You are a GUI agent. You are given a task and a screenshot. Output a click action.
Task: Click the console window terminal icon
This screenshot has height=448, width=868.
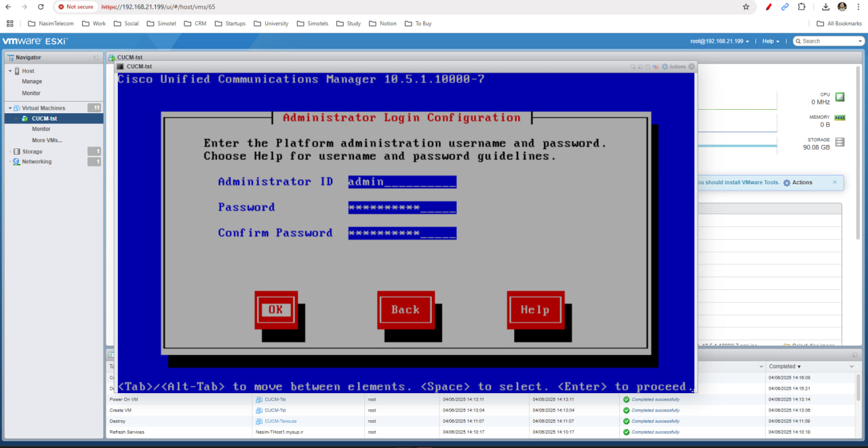pos(120,66)
